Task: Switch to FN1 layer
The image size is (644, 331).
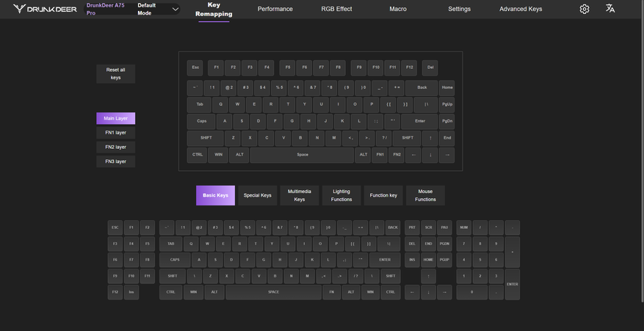Action: point(115,133)
